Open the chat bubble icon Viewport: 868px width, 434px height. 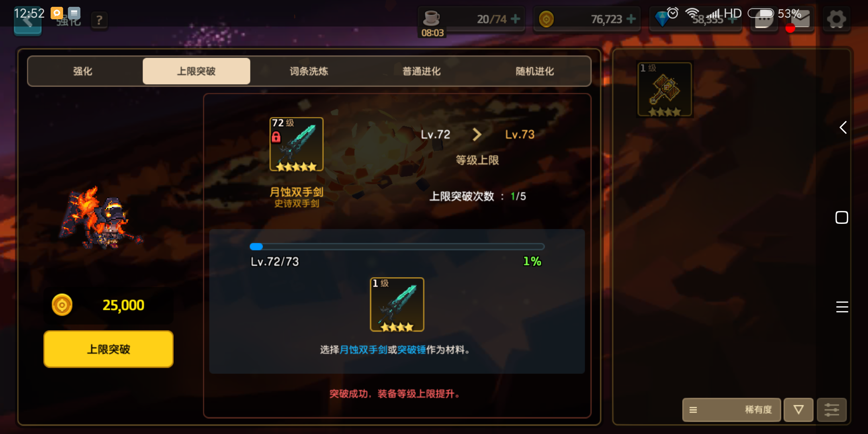coord(764,19)
